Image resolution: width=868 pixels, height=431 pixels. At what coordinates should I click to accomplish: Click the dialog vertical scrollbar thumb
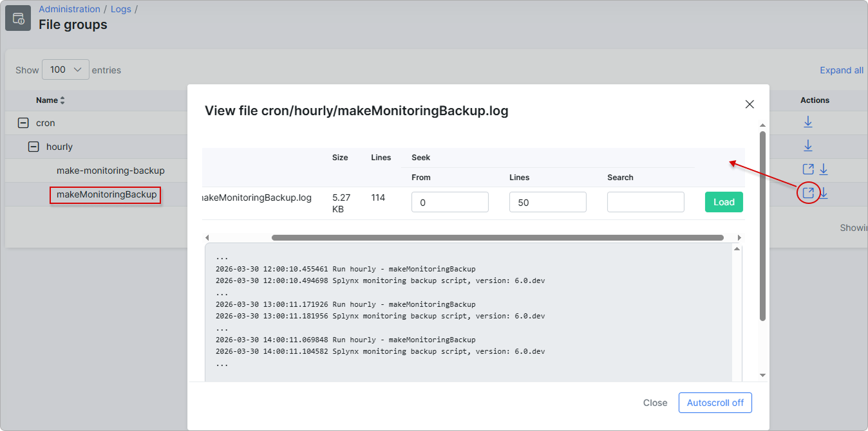pos(763,226)
